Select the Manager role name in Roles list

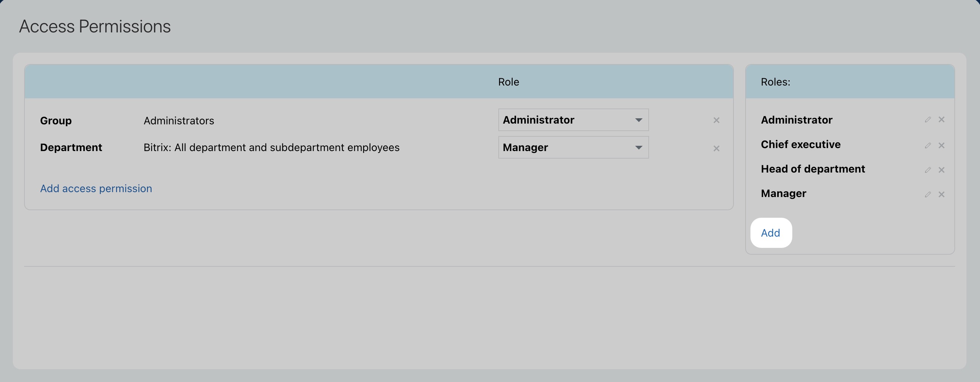[783, 194]
